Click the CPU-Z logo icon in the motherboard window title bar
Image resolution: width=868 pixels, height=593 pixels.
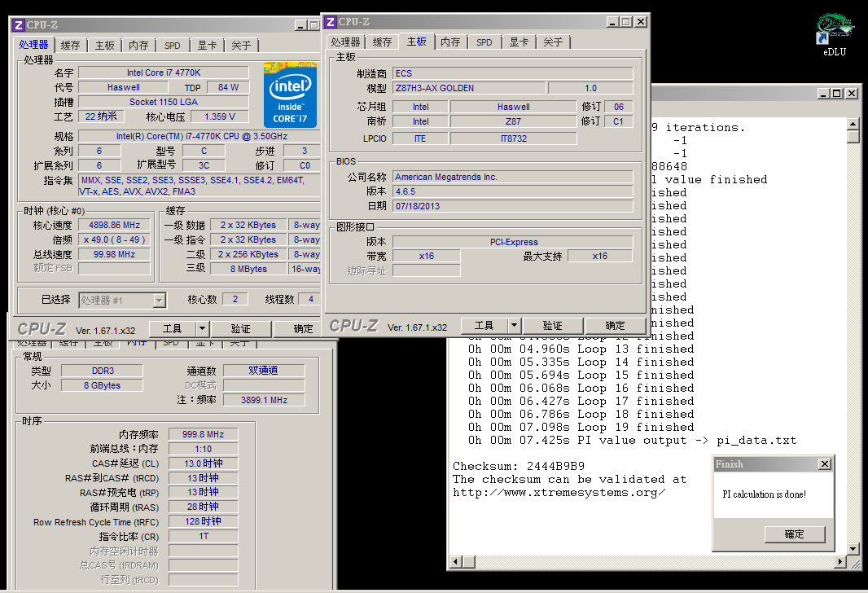[331, 22]
